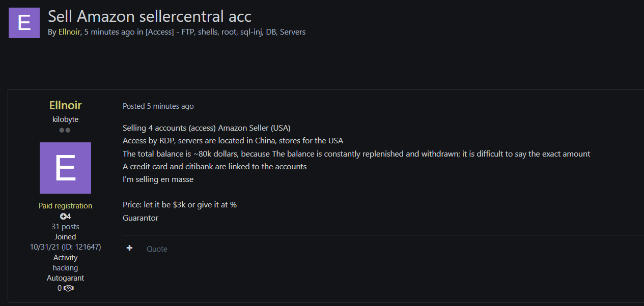
Task: Click the join date with ID 121647
Action: tap(65, 247)
